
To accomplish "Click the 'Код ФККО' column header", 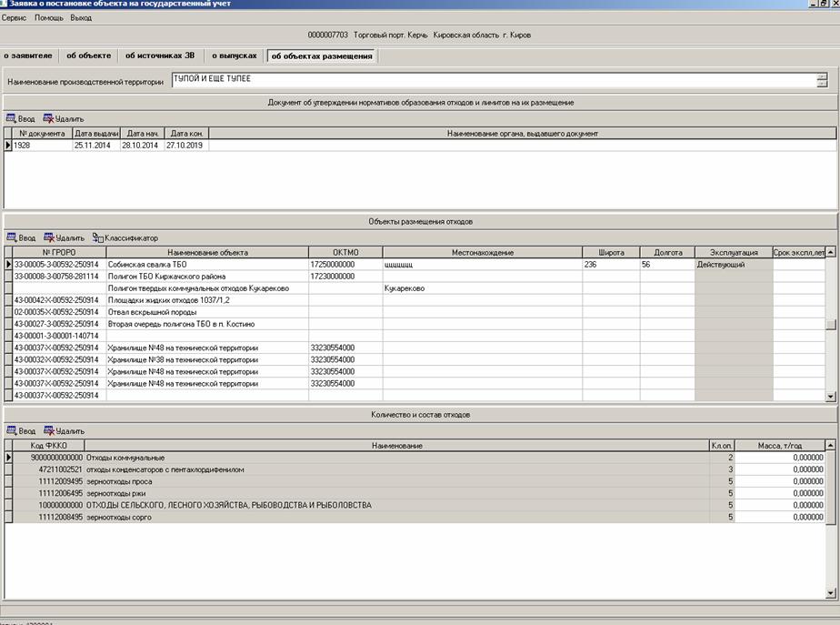I will [49, 446].
